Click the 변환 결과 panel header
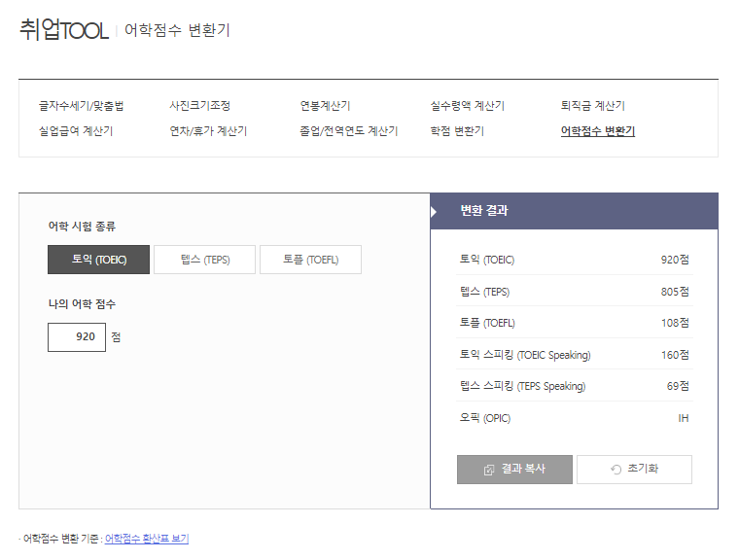 [x=574, y=211]
